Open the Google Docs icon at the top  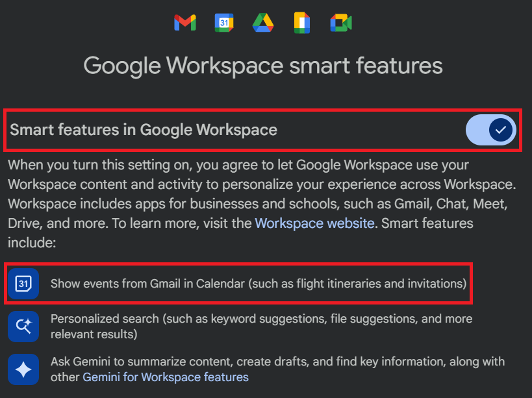pyautogui.click(x=301, y=22)
